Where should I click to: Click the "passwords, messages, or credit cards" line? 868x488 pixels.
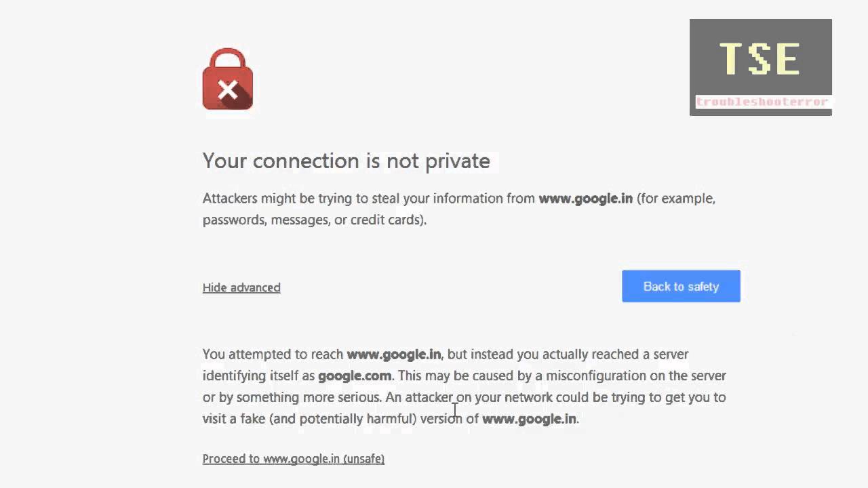pos(314,220)
